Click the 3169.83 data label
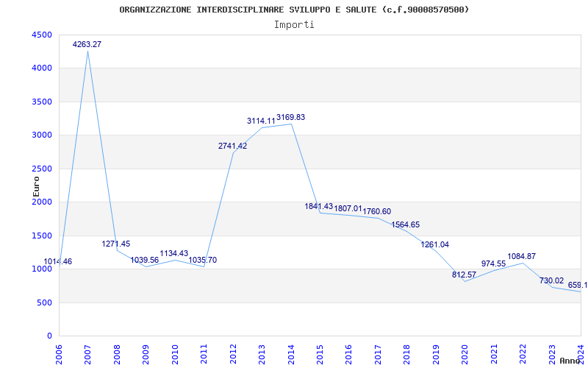 290,117
